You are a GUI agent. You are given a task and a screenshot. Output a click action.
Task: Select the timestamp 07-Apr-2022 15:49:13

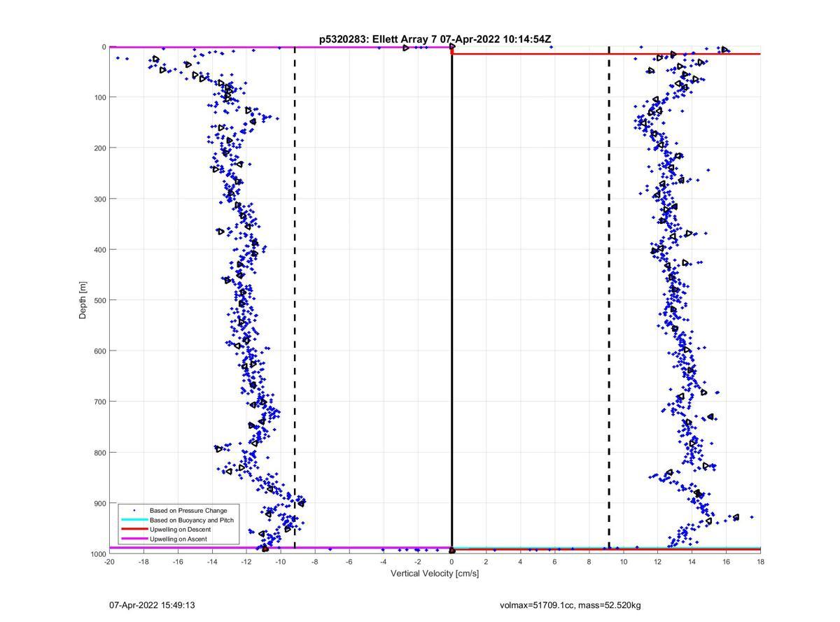152,605
